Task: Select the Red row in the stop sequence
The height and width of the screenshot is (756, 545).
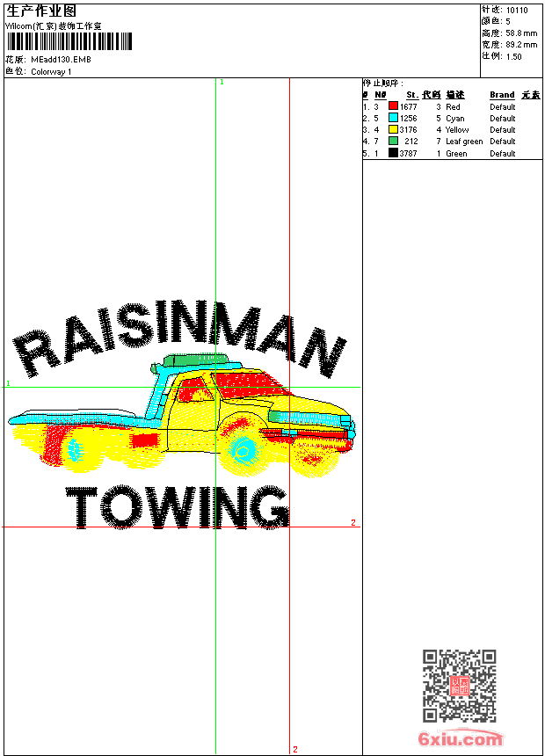Action: pyautogui.click(x=452, y=106)
